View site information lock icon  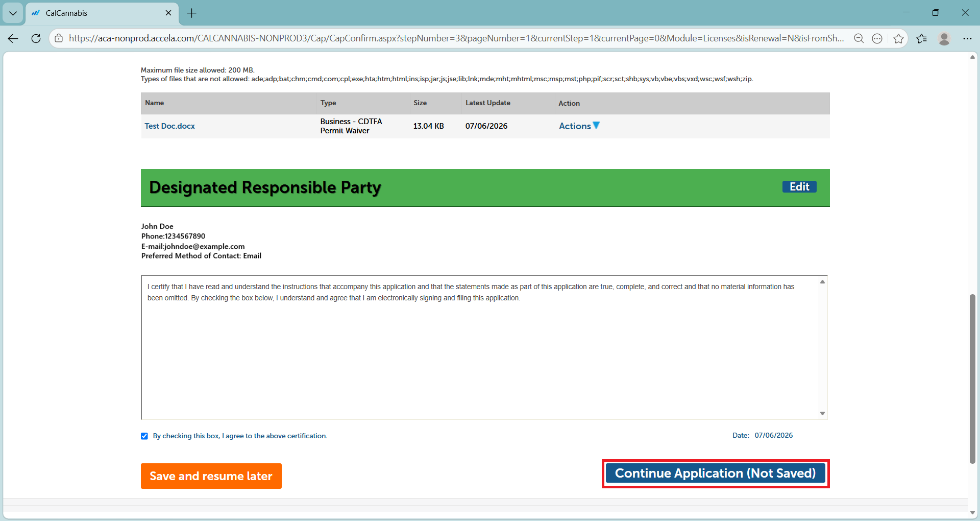[x=59, y=38]
